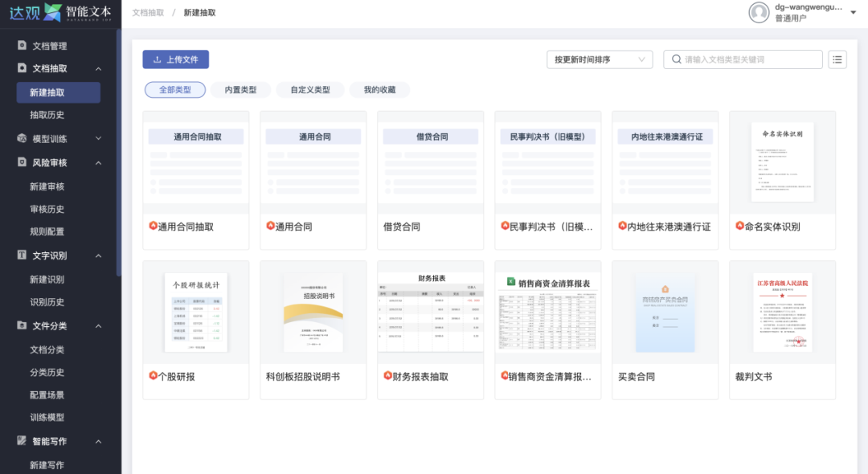Click the 文档抽取 breadcrumb link
The height and width of the screenshot is (474, 868).
pyautogui.click(x=148, y=12)
